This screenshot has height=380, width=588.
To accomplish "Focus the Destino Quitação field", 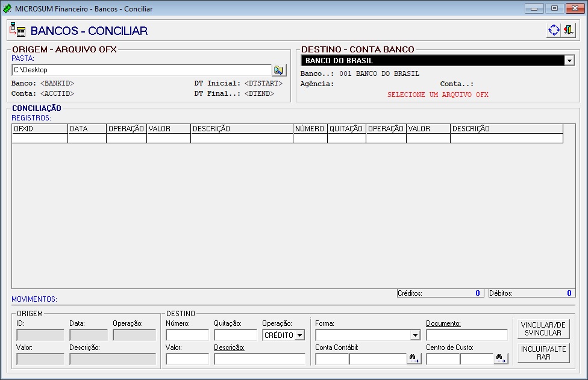I will coord(236,335).
